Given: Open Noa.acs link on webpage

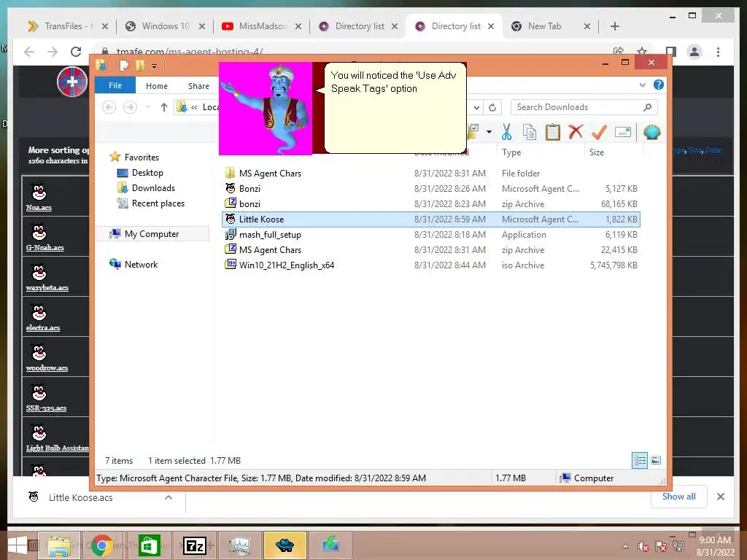Looking at the screenshot, I should click(39, 207).
